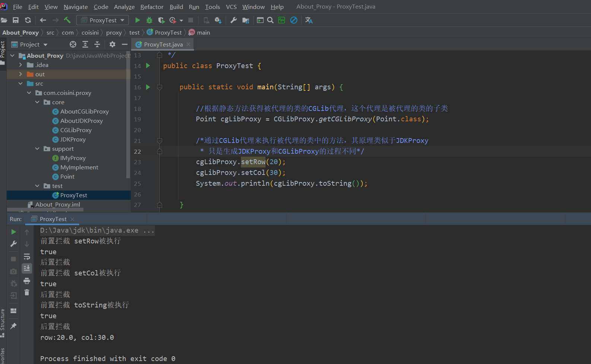Collapse the src folder
Image resolution: width=591 pixels, height=364 pixels.
[20, 83]
